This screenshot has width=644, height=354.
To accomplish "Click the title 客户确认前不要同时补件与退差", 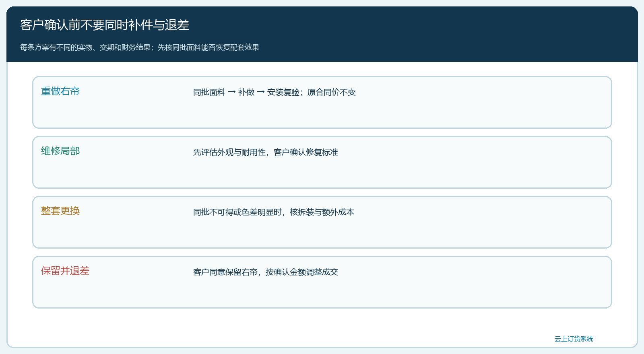I will pos(105,25).
